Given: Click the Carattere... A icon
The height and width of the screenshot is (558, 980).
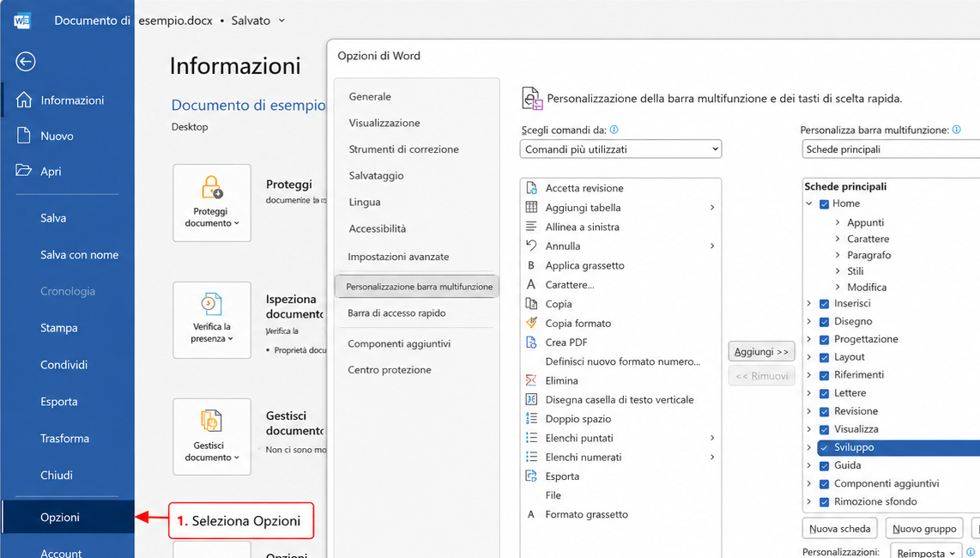Looking at the screenshot, I should tap(531, 285).
